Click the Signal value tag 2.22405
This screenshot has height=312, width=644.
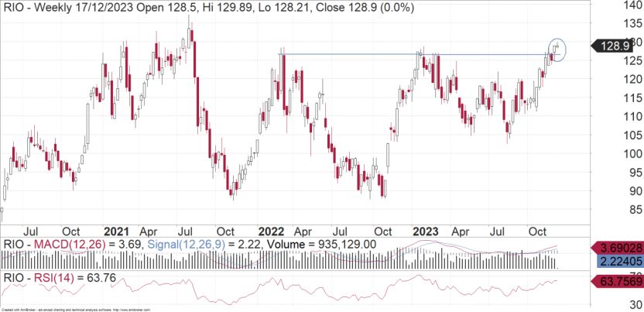pos(619,262)
